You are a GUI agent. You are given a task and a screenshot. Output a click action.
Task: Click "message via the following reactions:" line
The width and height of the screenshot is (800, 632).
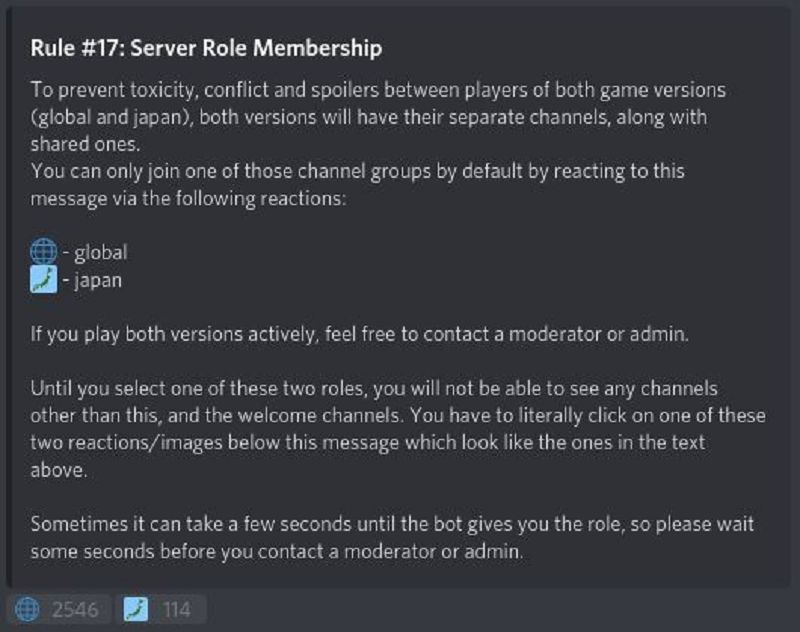pyautogui.click(x=188, y=198)
